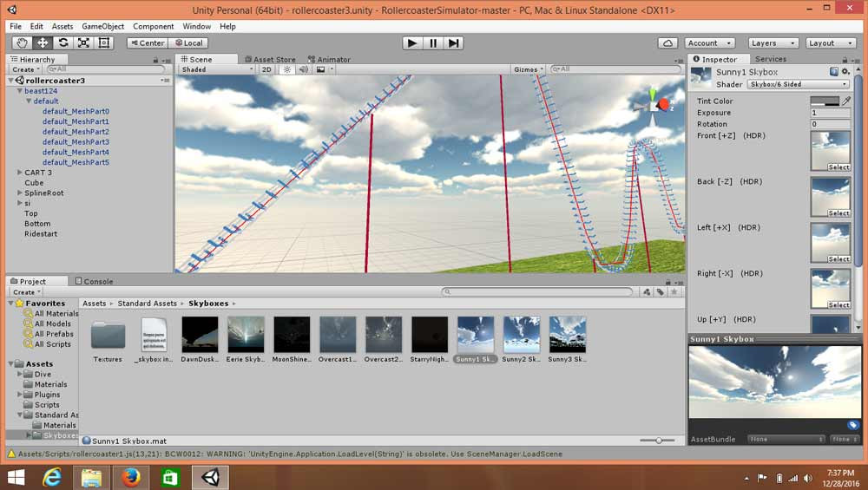The width and height of the screenshot is (868, 490).
Task: Toggle 2D view mode in the Scene
Action: tap(266, 69)
